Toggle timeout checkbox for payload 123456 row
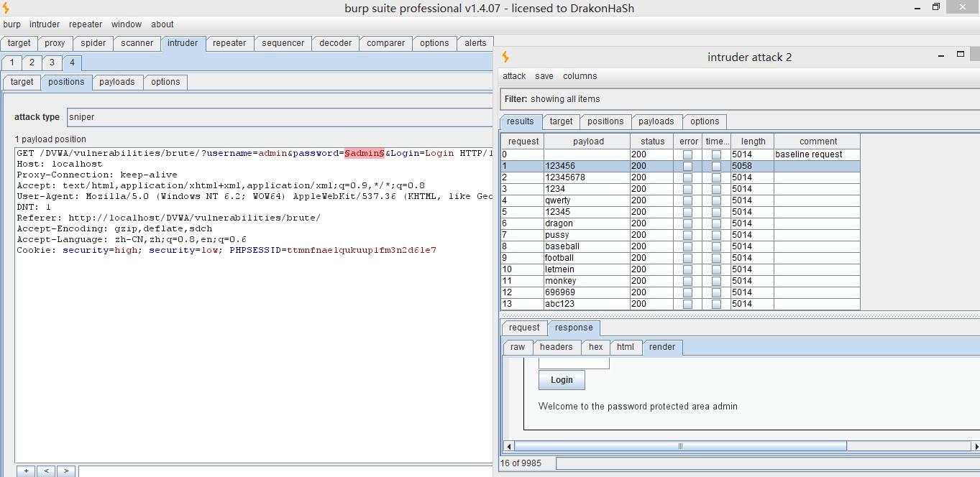The image size is (980, 477). pos(716,166)
